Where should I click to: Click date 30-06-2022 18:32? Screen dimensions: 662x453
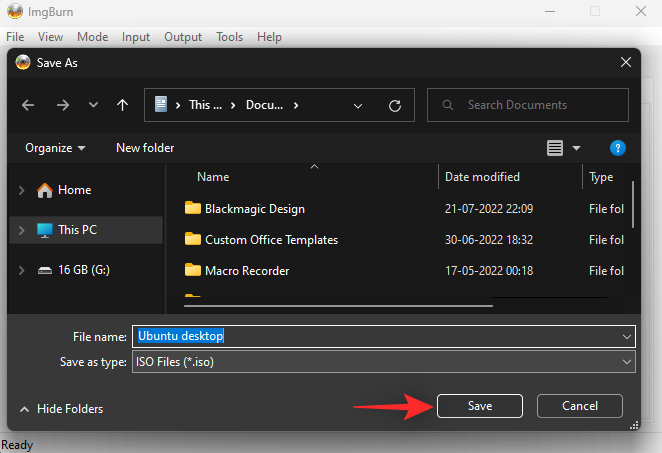(x=489, y=240)
